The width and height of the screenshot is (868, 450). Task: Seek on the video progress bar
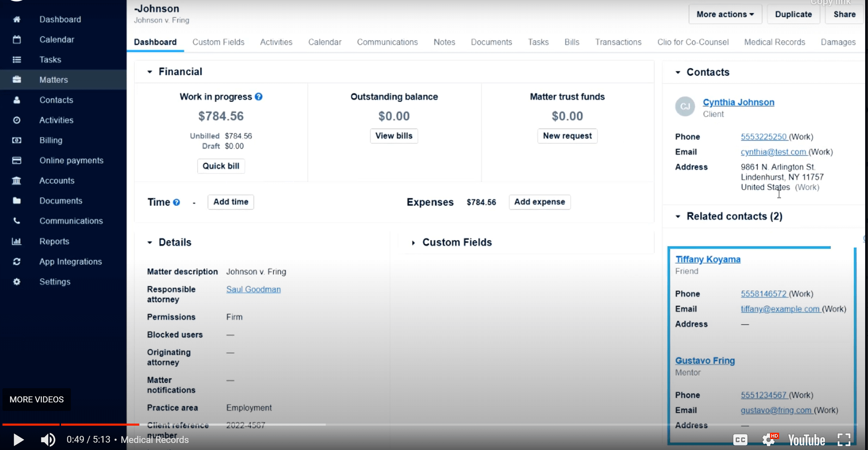point(423,425)
